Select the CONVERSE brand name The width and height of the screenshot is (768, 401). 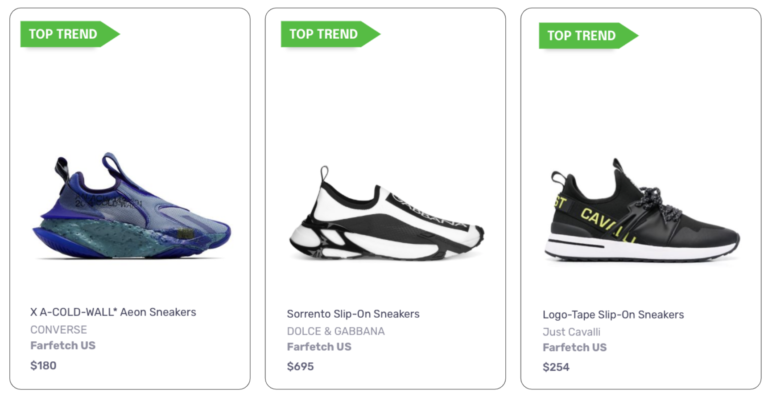pyautogui.click(x=58, y=329)
